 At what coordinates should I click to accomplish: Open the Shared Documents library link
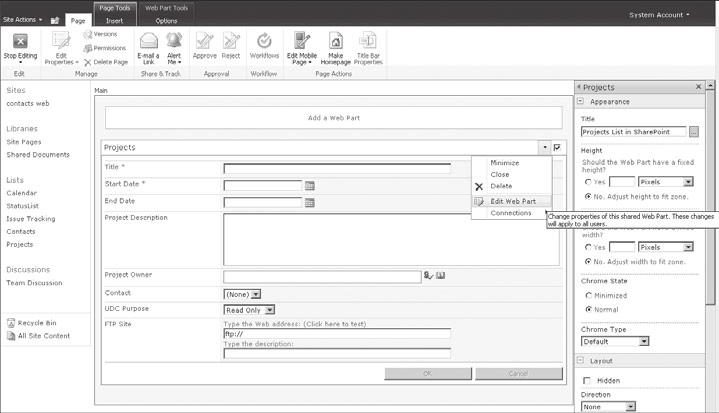pyautogui.click(x=38, y=154)
